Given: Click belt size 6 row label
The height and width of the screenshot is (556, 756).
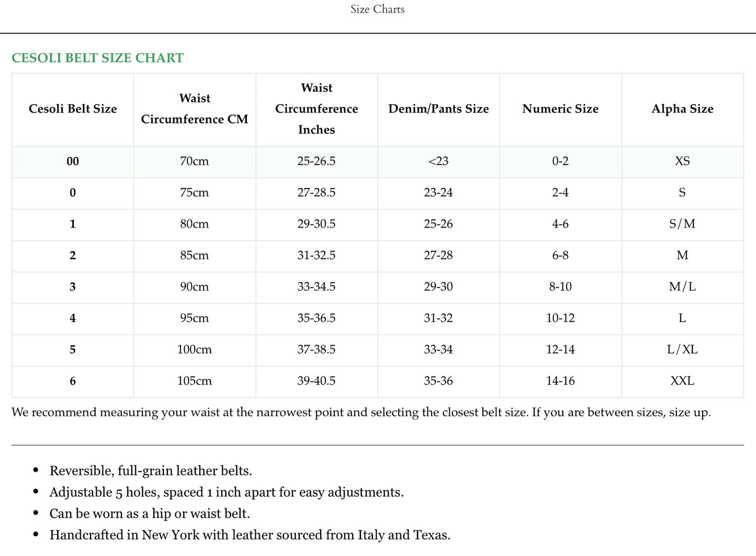Looking at the screenshot, I should pyautogui.click(x=73, y=381).
